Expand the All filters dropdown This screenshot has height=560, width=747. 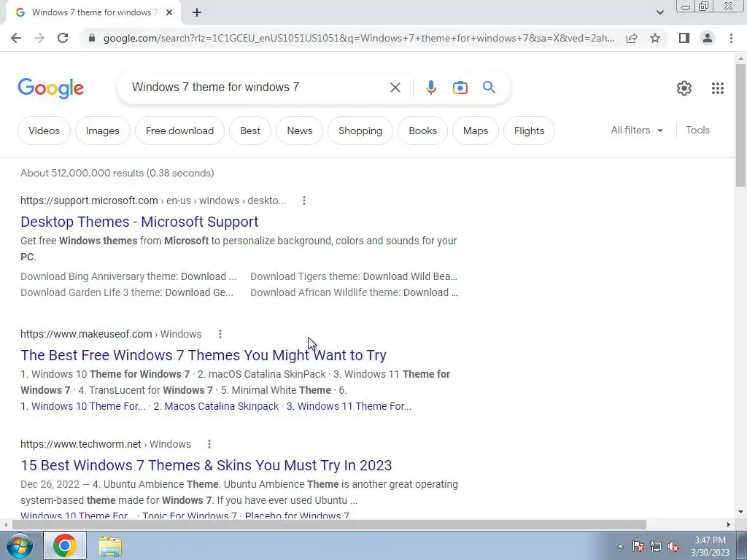pyautogui.click(x=636, y=130)
